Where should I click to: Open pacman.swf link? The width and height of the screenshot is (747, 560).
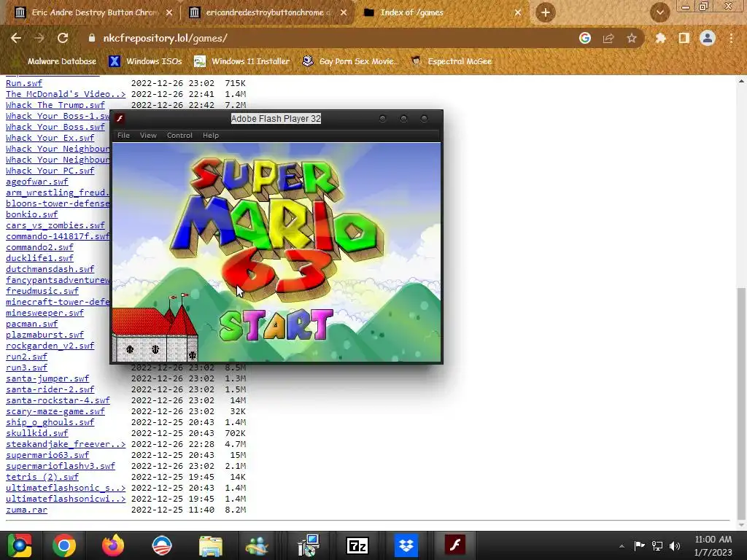click(31, 324)
